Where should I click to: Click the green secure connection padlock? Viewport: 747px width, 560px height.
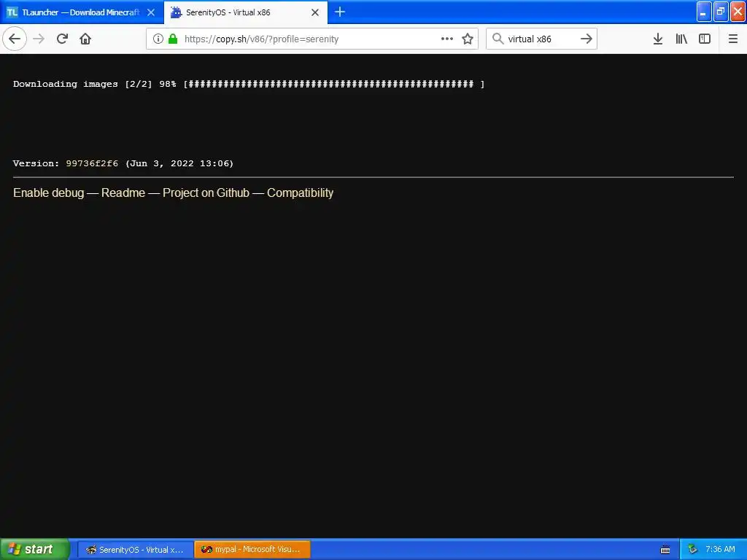click(173, 39)
